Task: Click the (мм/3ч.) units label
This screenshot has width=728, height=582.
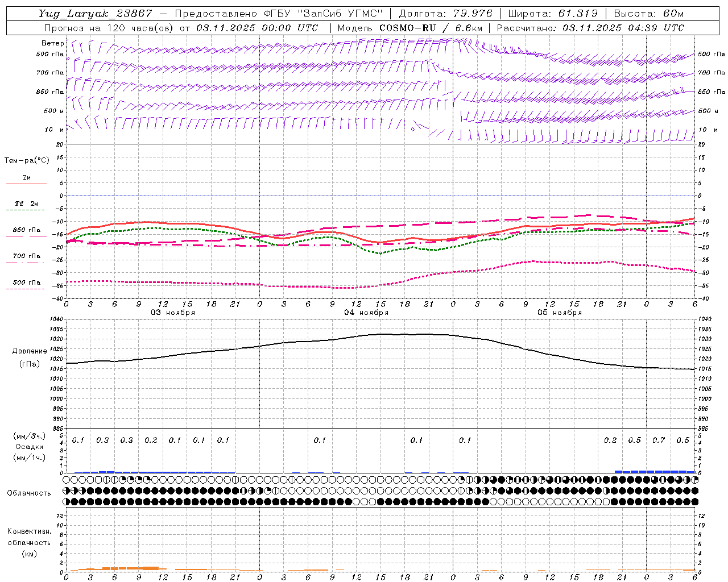Action: click(x=29, y=436)
